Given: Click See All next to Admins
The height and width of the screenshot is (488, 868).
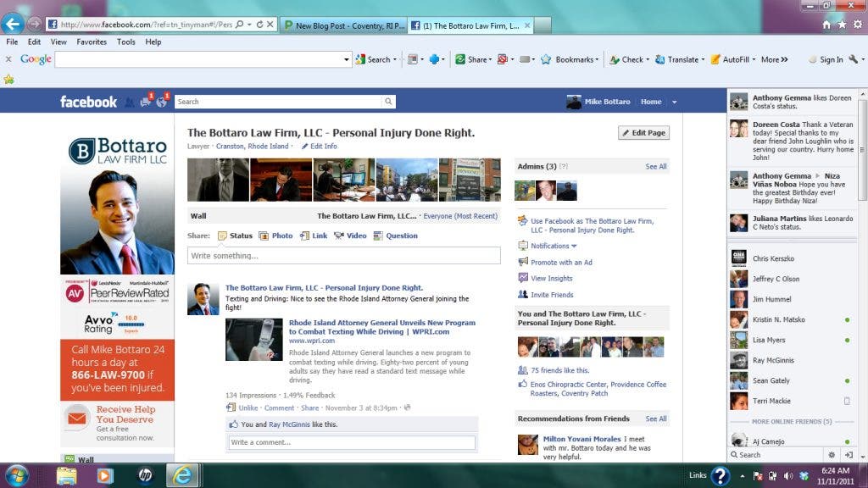Looking at the screenshot, I should (x=656, y=167).
